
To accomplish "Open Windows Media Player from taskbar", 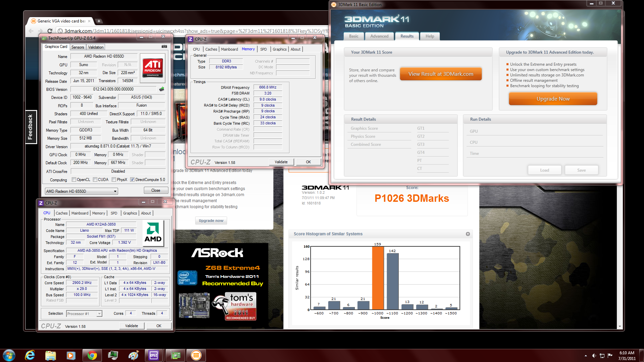I will tap(71, 355).
